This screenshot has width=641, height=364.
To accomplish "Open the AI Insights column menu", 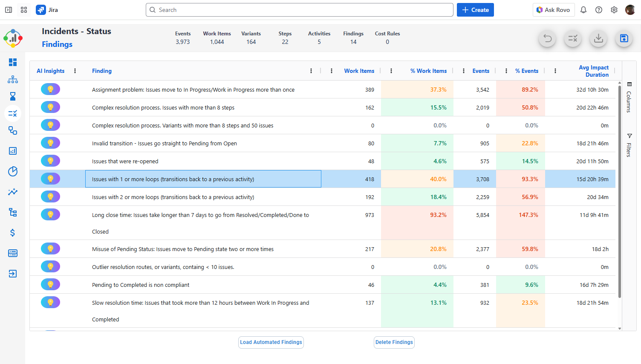I will click(x=75, y=71).
